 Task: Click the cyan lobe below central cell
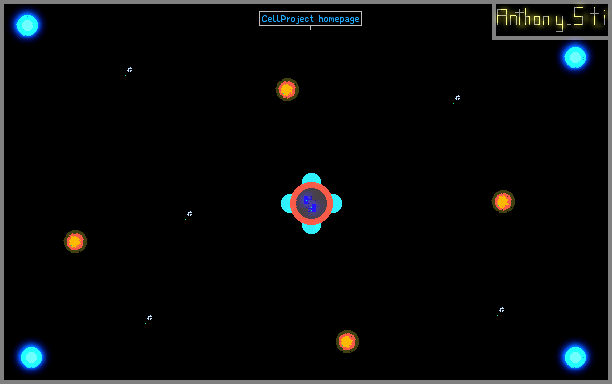[311, 229]
